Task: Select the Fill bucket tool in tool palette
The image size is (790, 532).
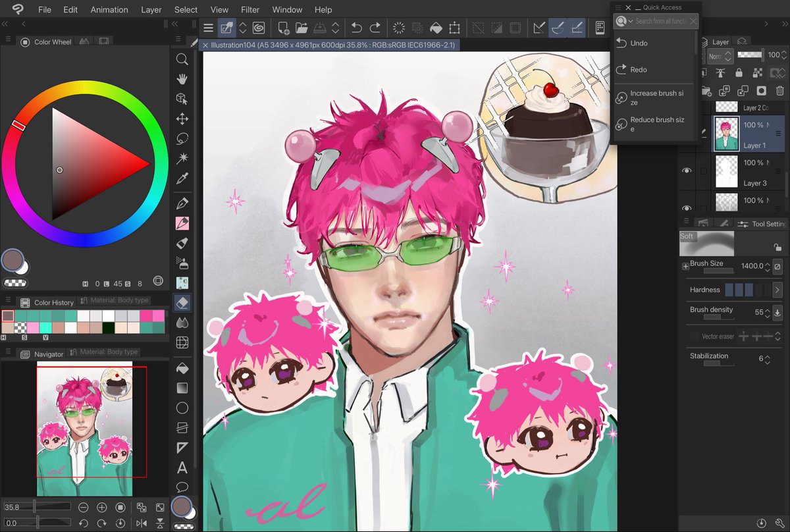Action: pyautogui.click(x=182, y=368)
